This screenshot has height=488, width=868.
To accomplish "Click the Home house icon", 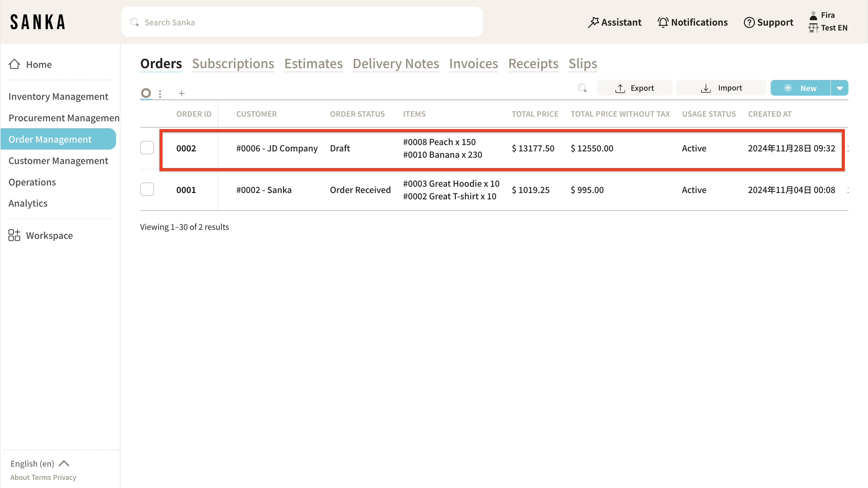I will point(14,64).
